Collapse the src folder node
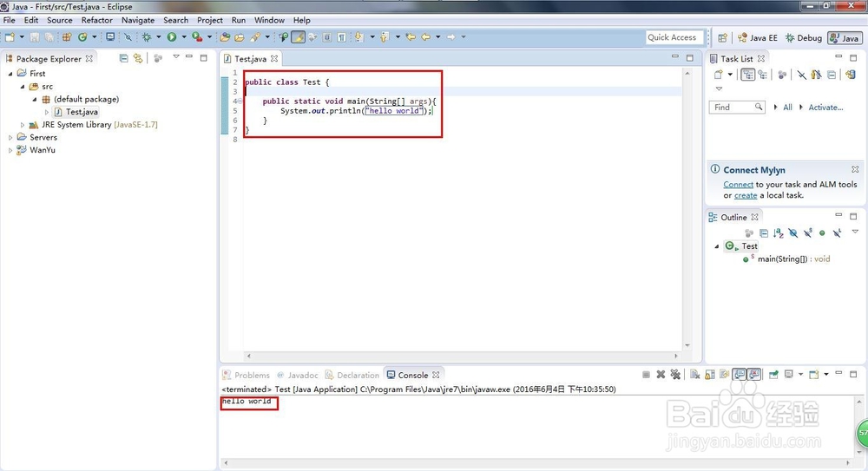The width and height of the screenshot is (868, 471). tap(23, 87)
